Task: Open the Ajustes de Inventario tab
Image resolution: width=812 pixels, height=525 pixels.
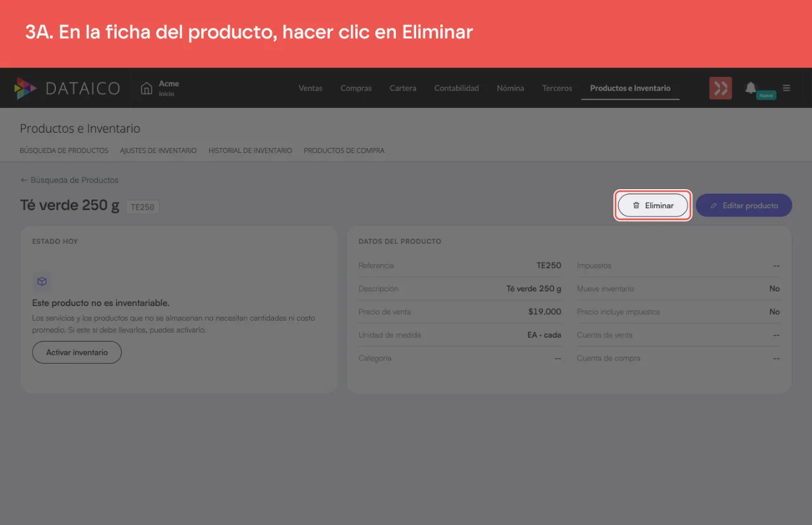Action: pos(159,150)
